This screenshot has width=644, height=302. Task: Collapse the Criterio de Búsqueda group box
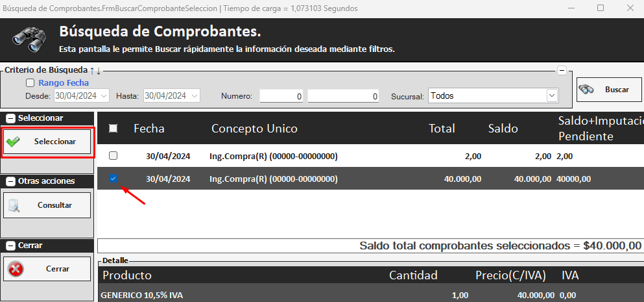(562, 71)
